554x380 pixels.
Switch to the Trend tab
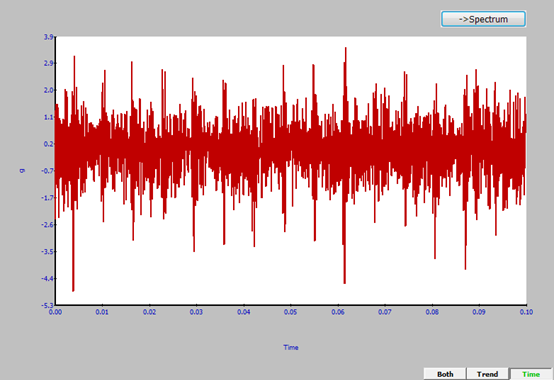pyautogui.click(x=488, y=374)
